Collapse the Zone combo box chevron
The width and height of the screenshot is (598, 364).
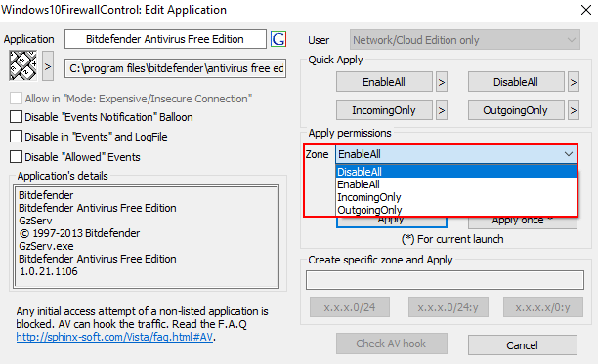tap(569, 154)
